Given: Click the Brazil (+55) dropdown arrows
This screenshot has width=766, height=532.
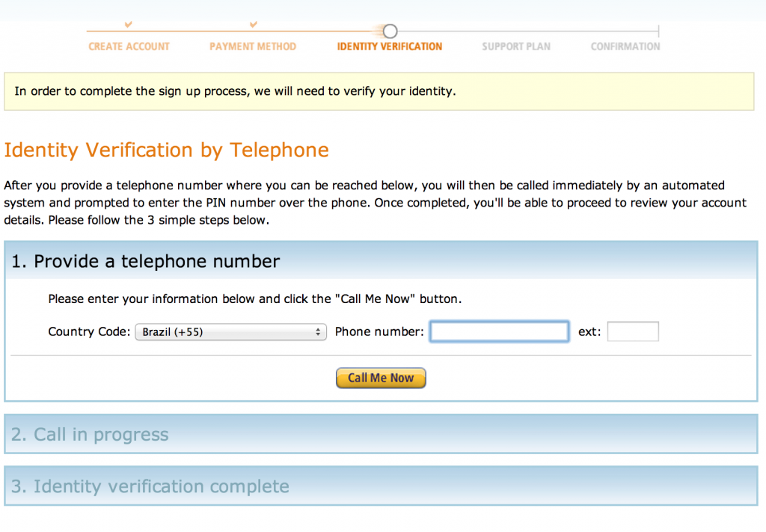Looking at the screenshot, I should pos(318,332).
